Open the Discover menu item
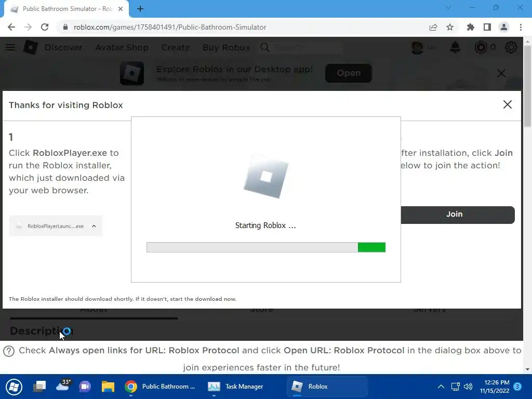The height and width of the screenshot is (399, 532). (x=63, y=47)
